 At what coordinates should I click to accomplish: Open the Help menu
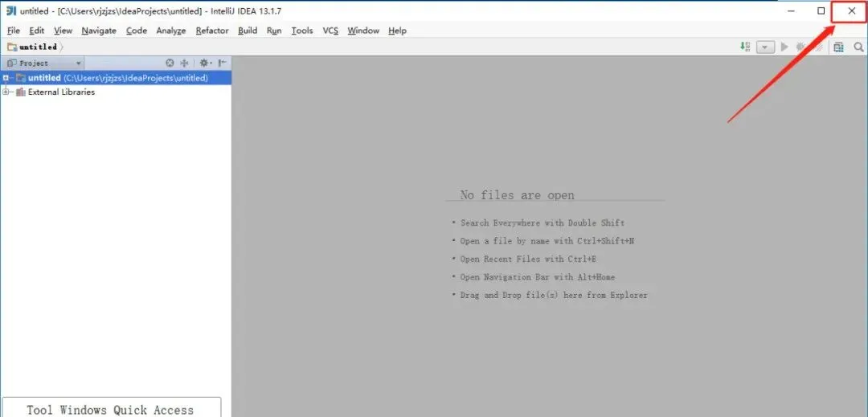(x=398, y=31)
